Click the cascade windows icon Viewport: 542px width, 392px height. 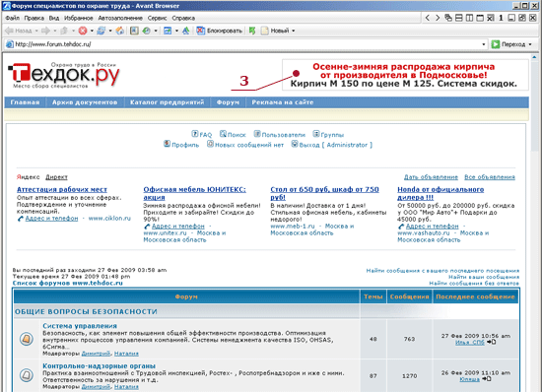pyautogui.click(x=448, y=18)
